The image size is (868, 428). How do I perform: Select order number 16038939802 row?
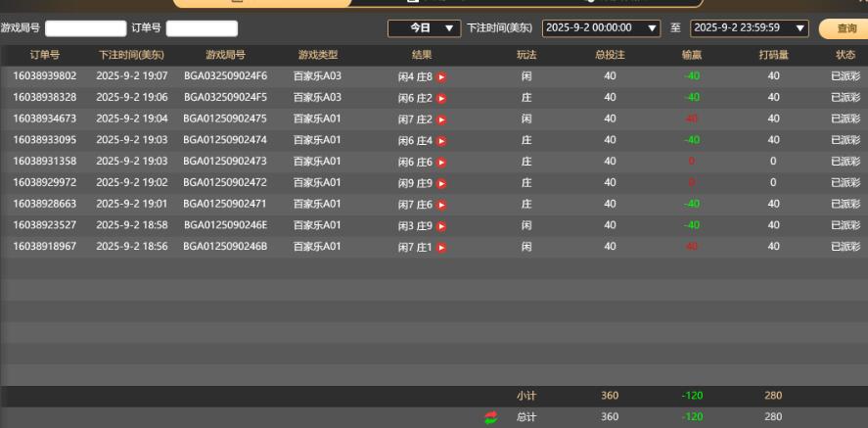click(x=45, y=76)
